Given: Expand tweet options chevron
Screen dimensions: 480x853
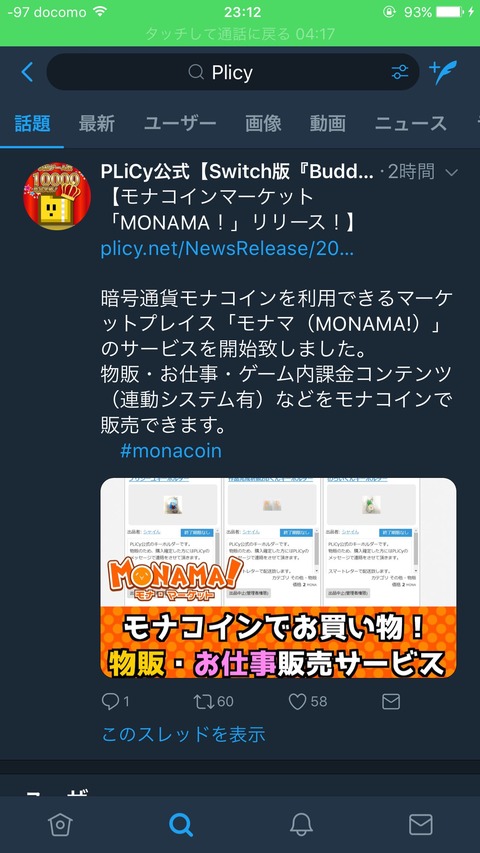Looking at the screenshot, I should click(x=451, y=173).
